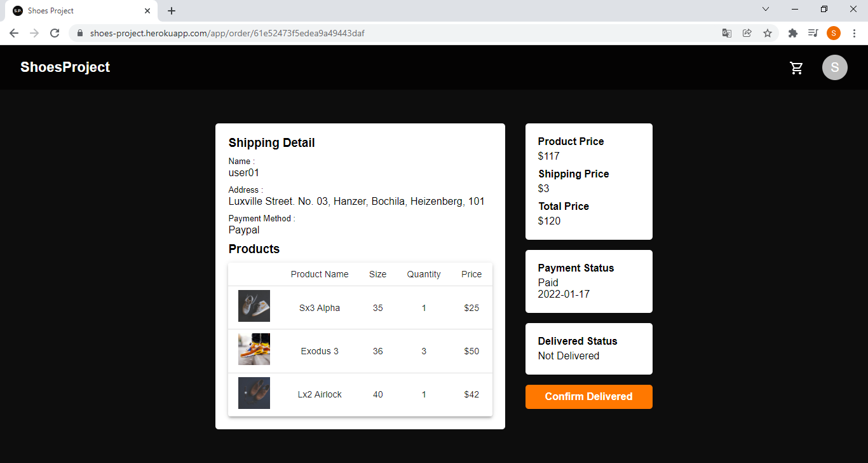This screenshot has height=463, width=868.
Task: Click the back navigation arrow
Action: pos(13,33)
